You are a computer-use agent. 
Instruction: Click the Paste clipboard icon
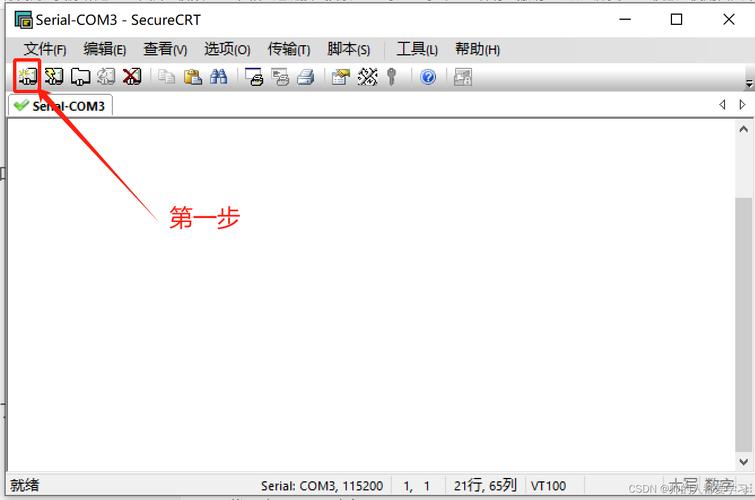(x=193, y=77)
